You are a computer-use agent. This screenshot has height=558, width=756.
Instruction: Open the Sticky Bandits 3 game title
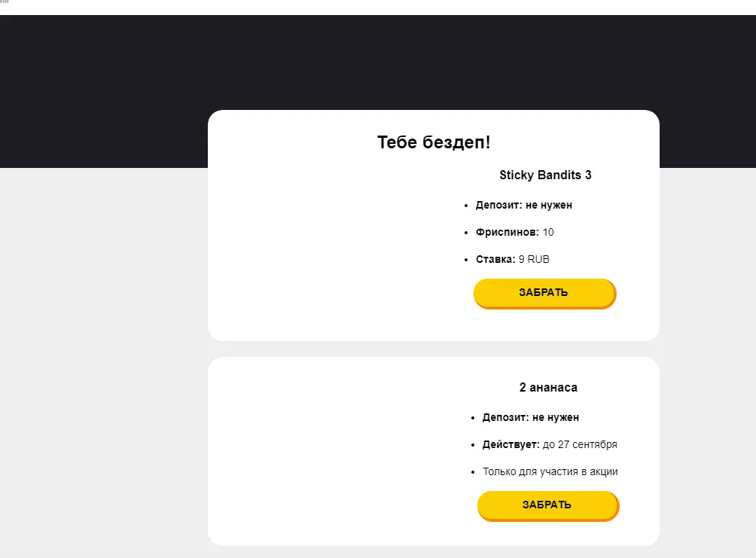click(x=545, y=175)
